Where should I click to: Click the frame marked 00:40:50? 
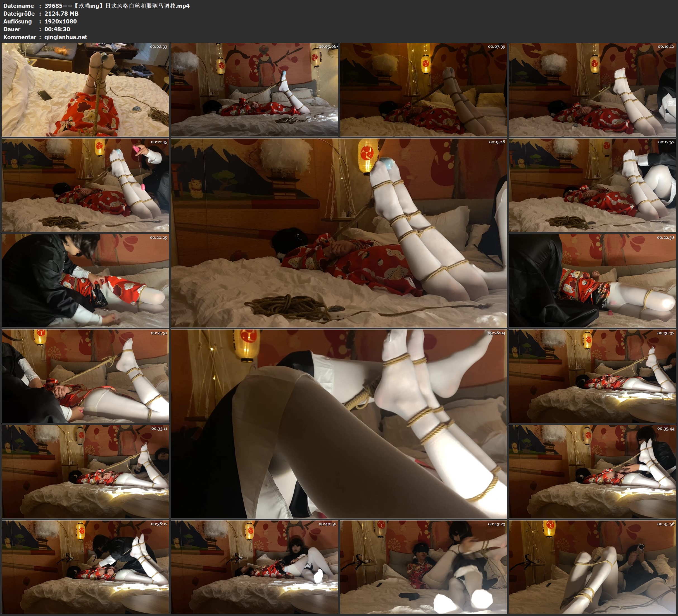[254, 567]
